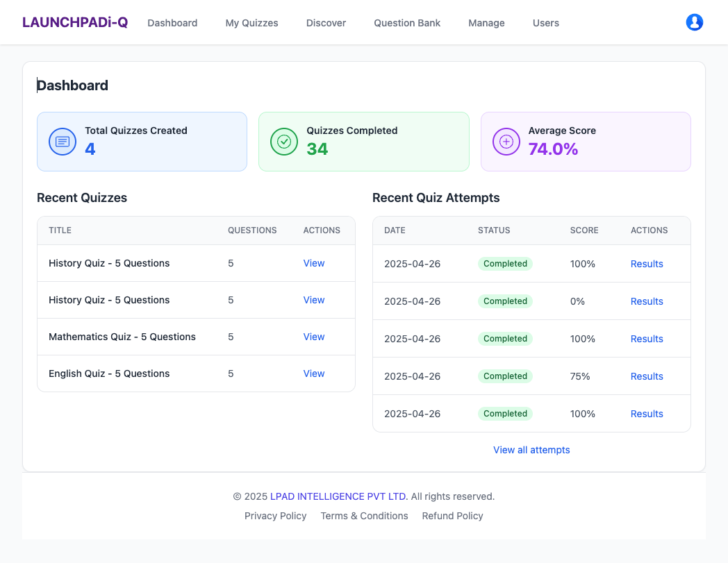Click the Completed badge in the 0% row
728x563 pixels.
[505, 301]
